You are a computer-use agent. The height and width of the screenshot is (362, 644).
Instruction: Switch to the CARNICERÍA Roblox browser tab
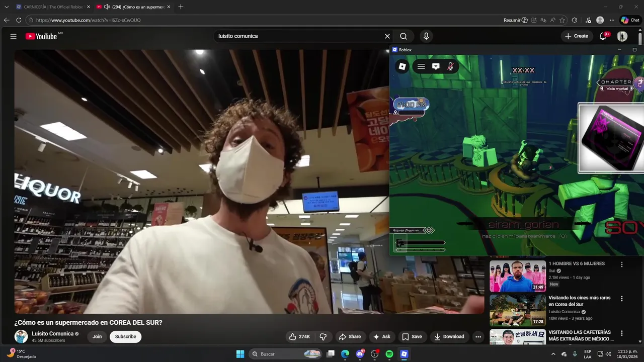pyautogui.click(x=53, y=7)
